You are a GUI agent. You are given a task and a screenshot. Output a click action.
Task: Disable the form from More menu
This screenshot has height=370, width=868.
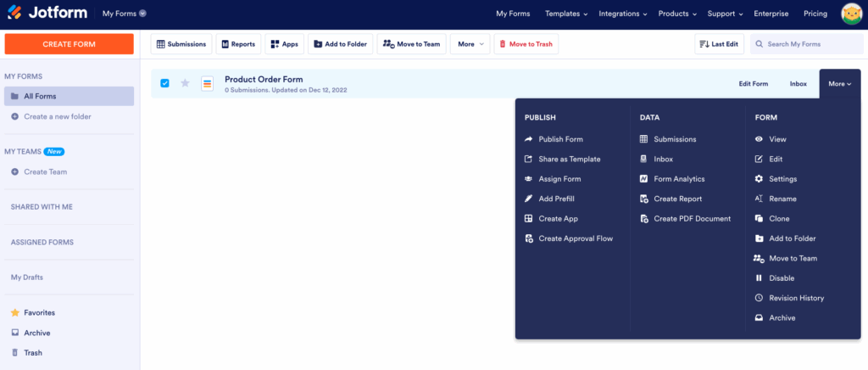(x=781, y=278)
